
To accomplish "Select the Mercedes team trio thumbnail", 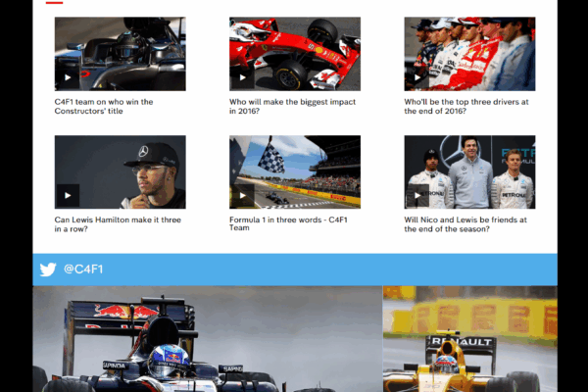I will 469,171.
